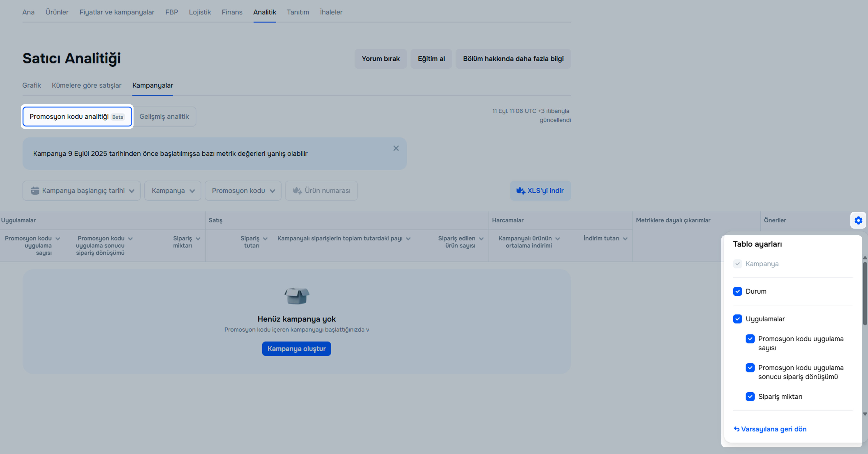The height and width of the screenshot is (454, 868).
Task: Sort by Sipariş tutarı column arrow
Action: click(265, 239)
